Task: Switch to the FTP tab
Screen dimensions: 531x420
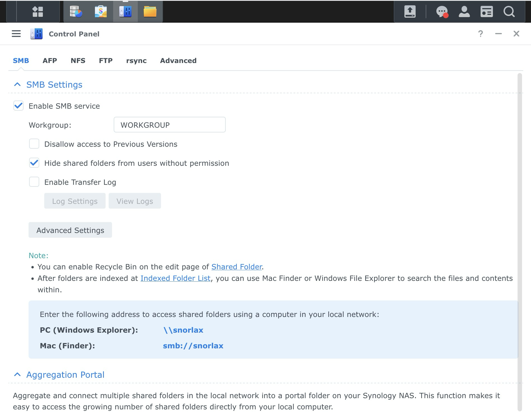Action: point(106,60)
